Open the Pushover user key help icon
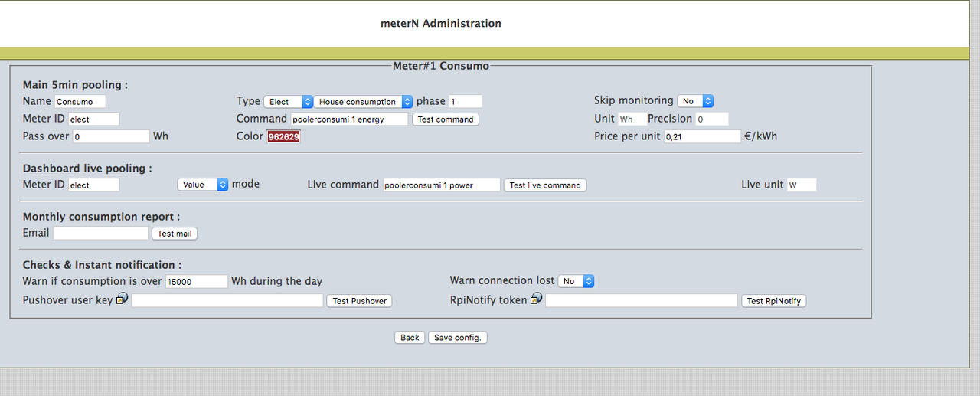This screenshot has height=396, width=980. (122, 299)
